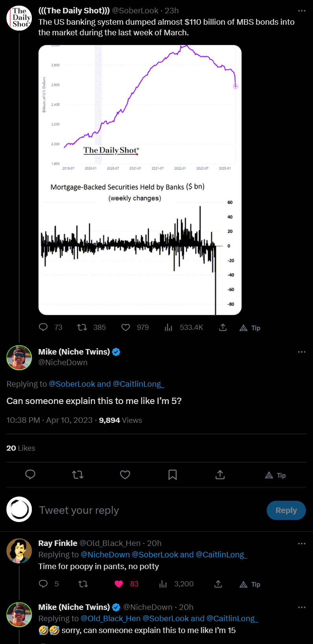The width and height of the screenshot is (313, 644).
Task: Unlike Ray Finkle's reply with 83 likes
Action: [x=119, y=584]
